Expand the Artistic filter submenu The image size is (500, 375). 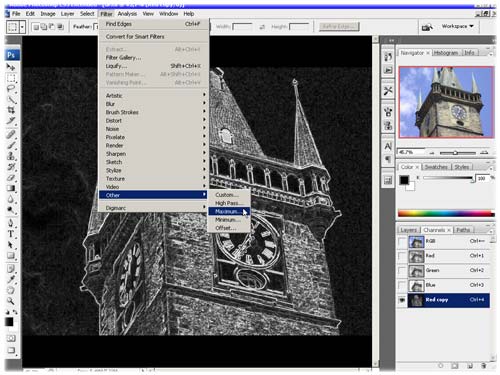[154, 96]
